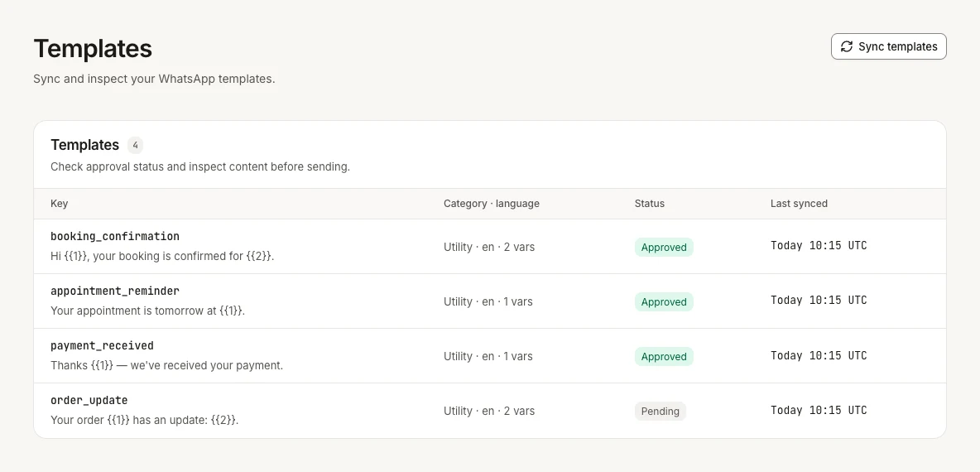Open the payment_received template key
Image resolution: width=980 pixels, height=472 pixels.
(x=102, y=345)
